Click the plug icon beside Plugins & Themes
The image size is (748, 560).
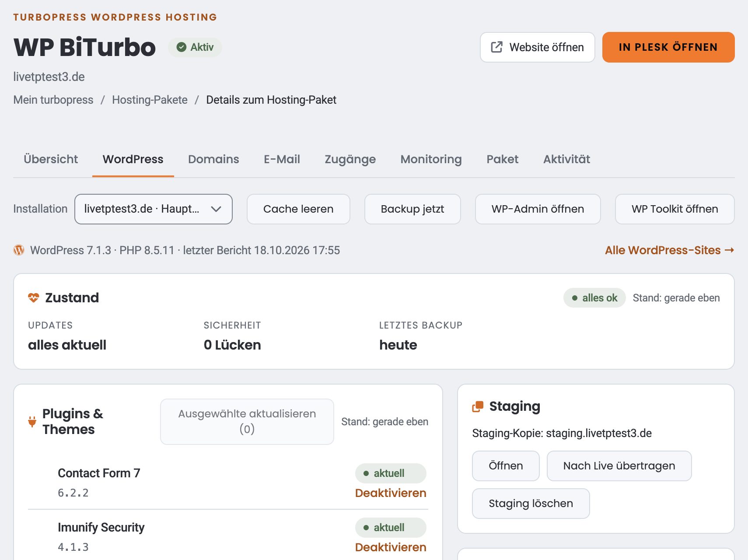[32, 422]
